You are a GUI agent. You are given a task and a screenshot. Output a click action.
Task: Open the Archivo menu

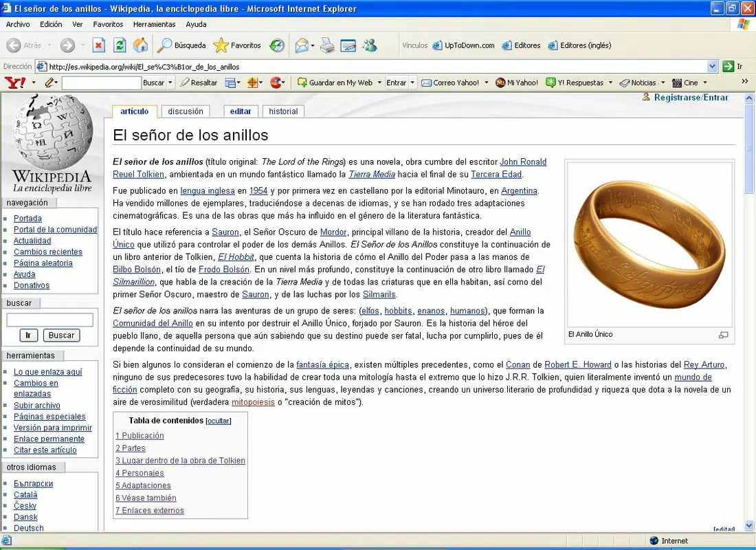coord(18,24)
